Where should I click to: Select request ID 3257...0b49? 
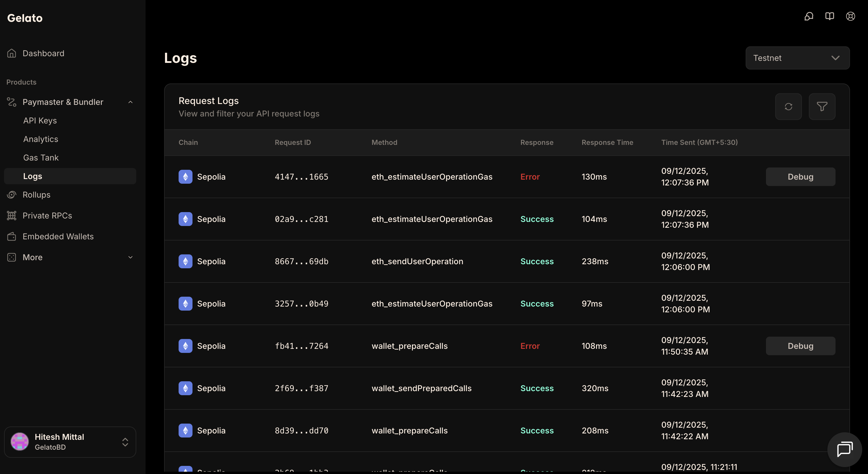click(302, 304)
